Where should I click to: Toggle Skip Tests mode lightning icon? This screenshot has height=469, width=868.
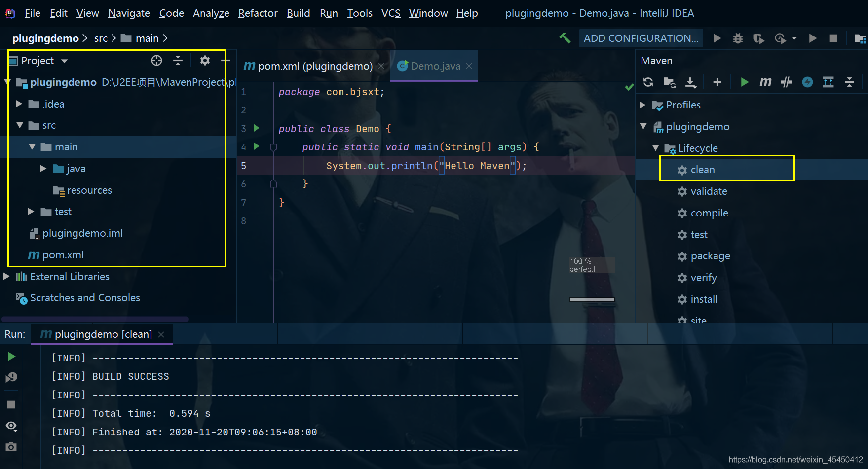pyautogui.click(x=807, y=82)
